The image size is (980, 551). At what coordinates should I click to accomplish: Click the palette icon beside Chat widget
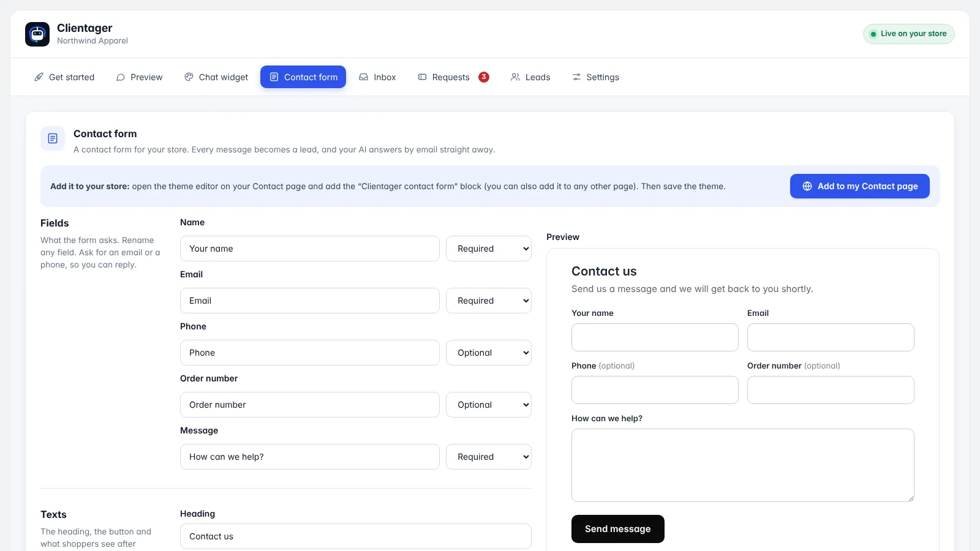tap(189, 77)
